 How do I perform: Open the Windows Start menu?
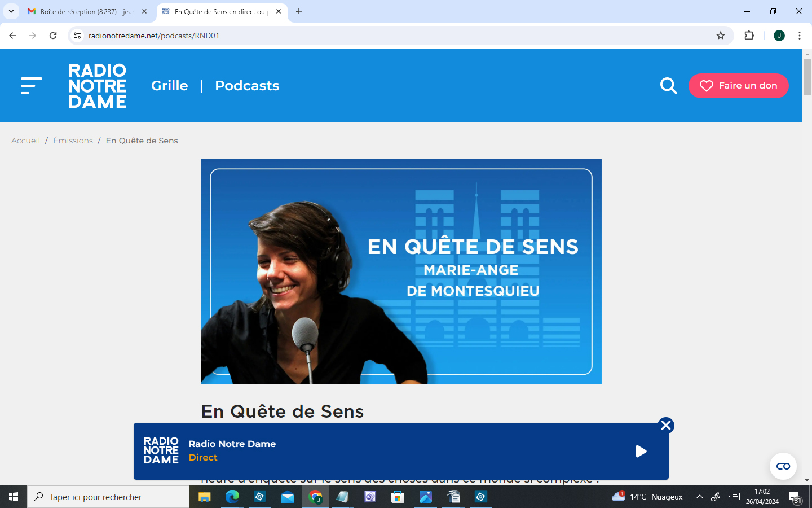pos(14,497)
